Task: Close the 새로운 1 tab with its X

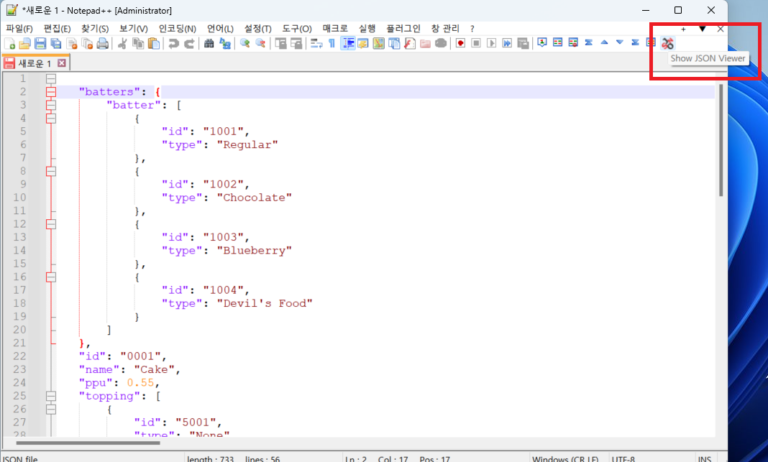Action: 62,63
